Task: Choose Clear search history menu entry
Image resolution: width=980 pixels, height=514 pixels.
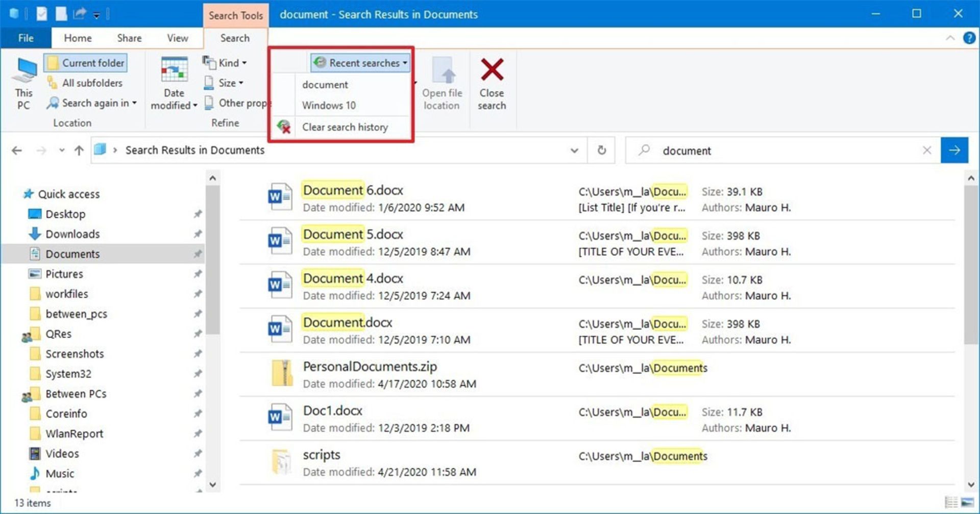Action: [x=345, y=127]
